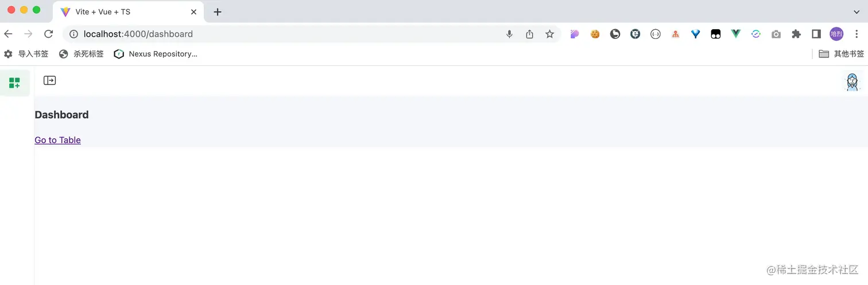Image resolution: width=868 pixels, height=285 pixels.
Task: Close the Vite + Vue + TS tab
Action: pos(194,12)
